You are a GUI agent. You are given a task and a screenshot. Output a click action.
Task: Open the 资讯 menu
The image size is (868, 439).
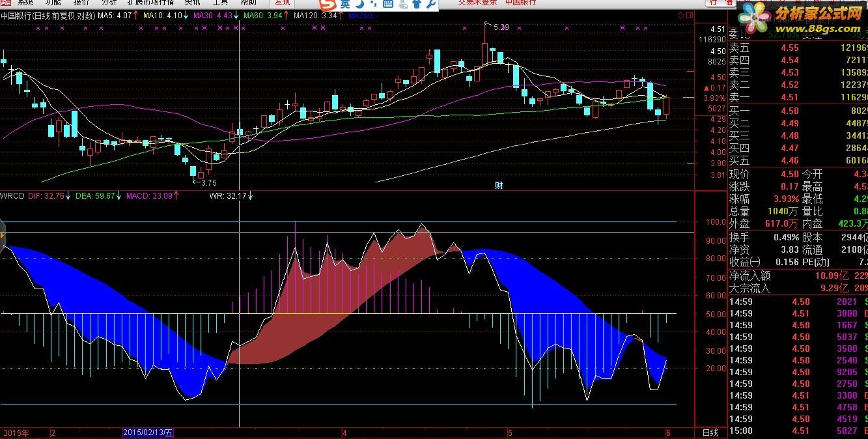192,3
